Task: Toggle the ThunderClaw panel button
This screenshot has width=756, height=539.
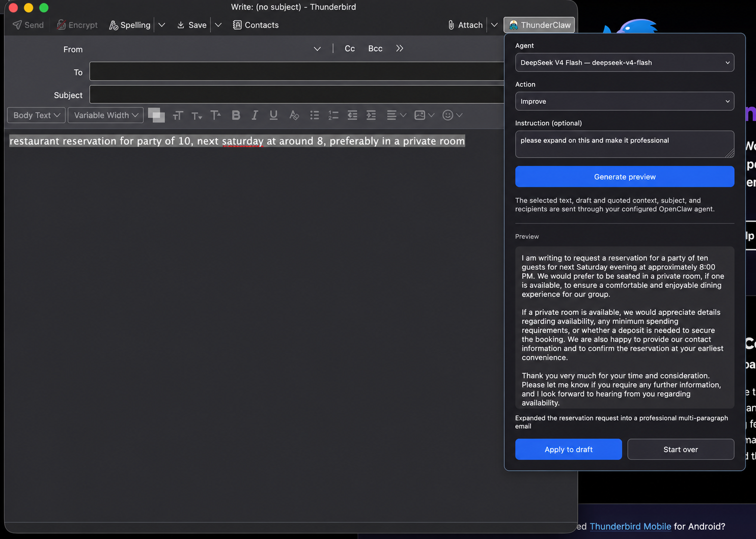Action: coord(539,25)
